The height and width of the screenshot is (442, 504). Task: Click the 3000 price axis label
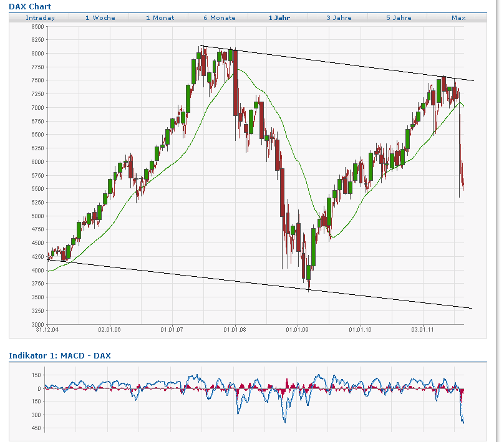click(37, 324)
